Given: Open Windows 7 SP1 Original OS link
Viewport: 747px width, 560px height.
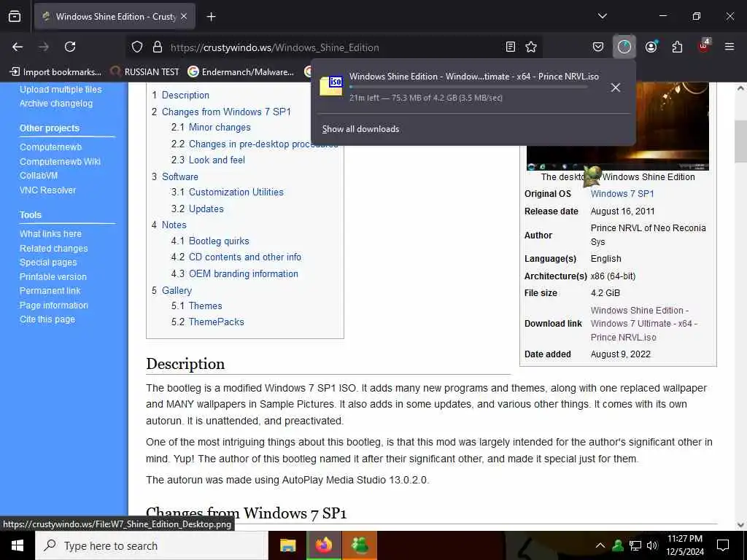Looking at the screenshot, I should click(622, 194).
